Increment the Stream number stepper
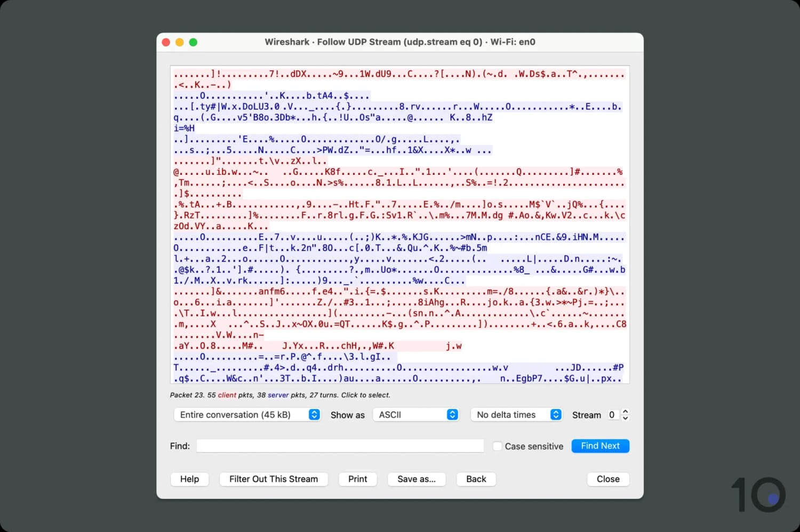This screenshot has width=800, height=532. pos(626,412)
